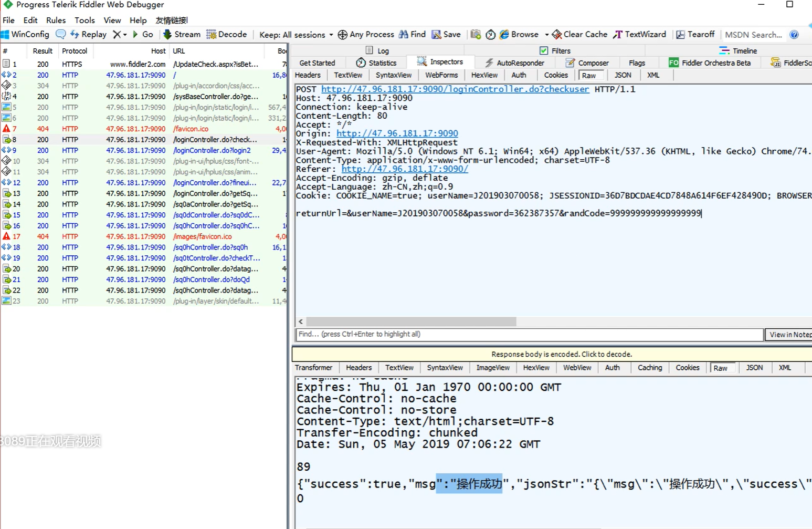Viewport: 812px width, 529px height.
Task: Click session 12 arrows icon
Action: (6, 183)
